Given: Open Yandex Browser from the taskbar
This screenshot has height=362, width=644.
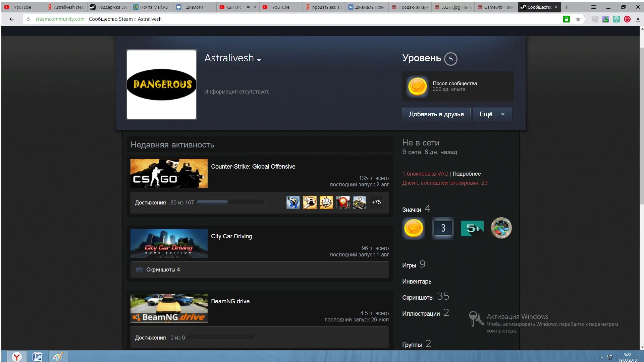Looking at the screenshot, I should [x=17, y=357].
